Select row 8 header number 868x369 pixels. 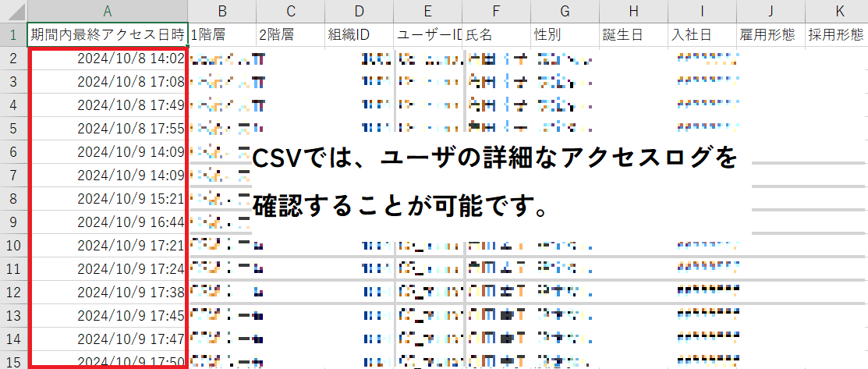point(13,198)
